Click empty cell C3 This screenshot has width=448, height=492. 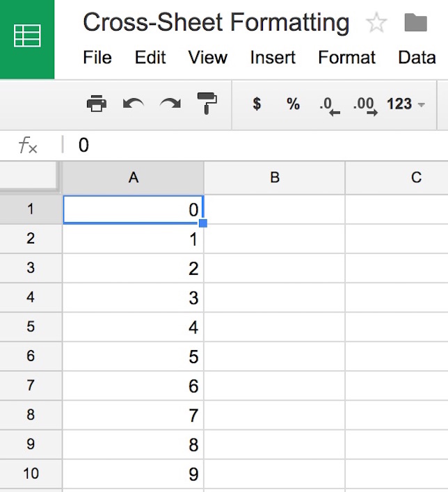click(397, 268)
